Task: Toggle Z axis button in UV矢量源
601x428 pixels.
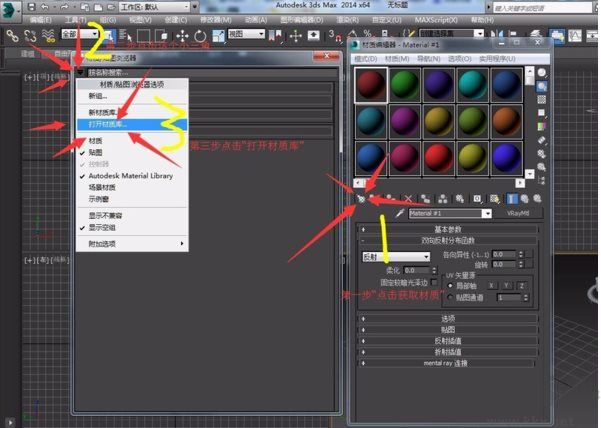Action: [521, 285]
